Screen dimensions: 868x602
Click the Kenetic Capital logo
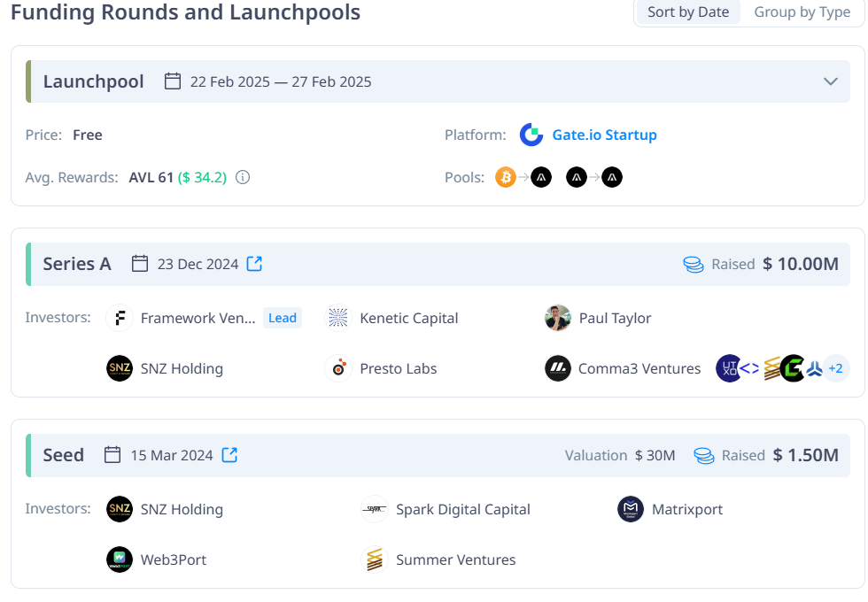coord(338,318)
